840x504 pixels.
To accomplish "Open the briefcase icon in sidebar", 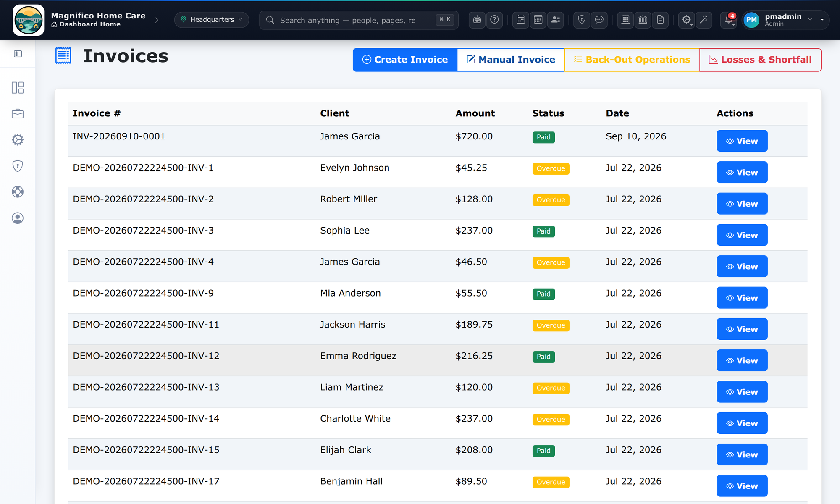I will tap(18, 113).
